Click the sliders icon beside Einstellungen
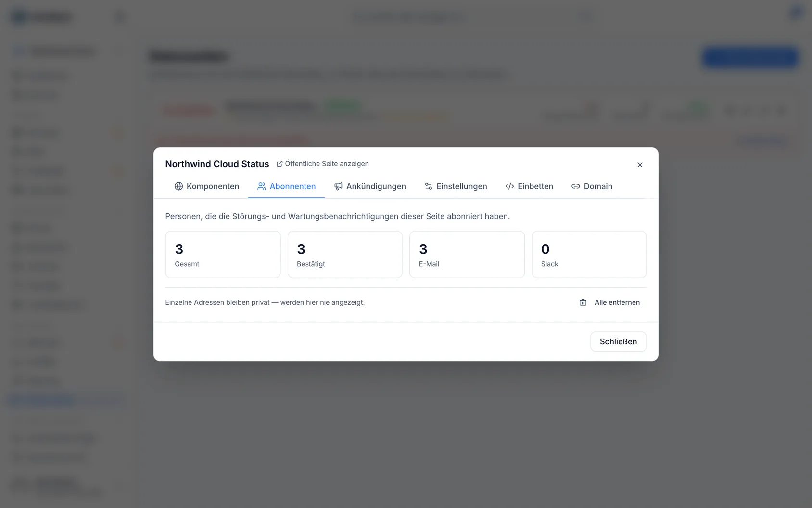This screenshot has width=812, height=508. (429, 186)
